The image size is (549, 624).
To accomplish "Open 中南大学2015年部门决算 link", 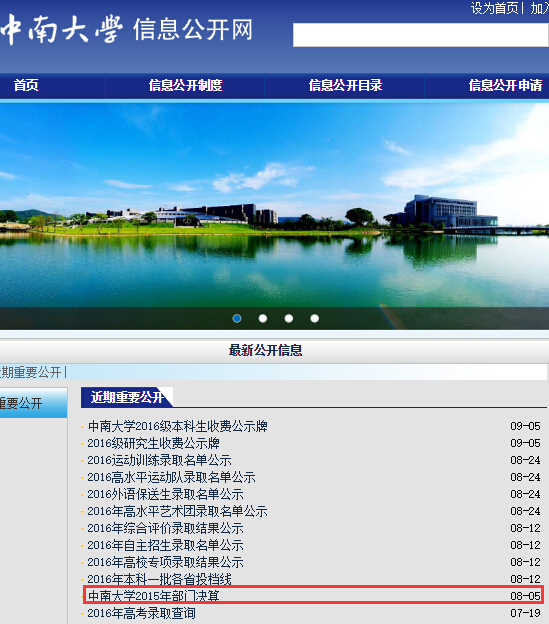I will 154,596.
